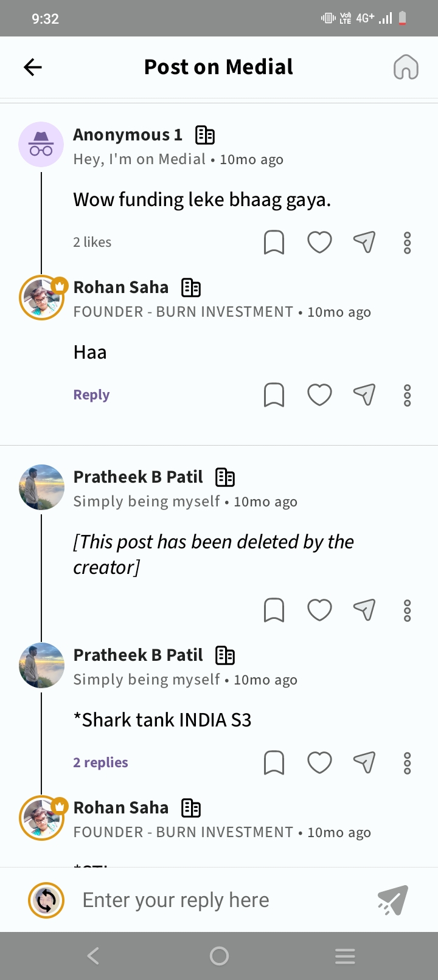
Task: Share Anonymous 1's comment
Action: [x=364, y=242]
